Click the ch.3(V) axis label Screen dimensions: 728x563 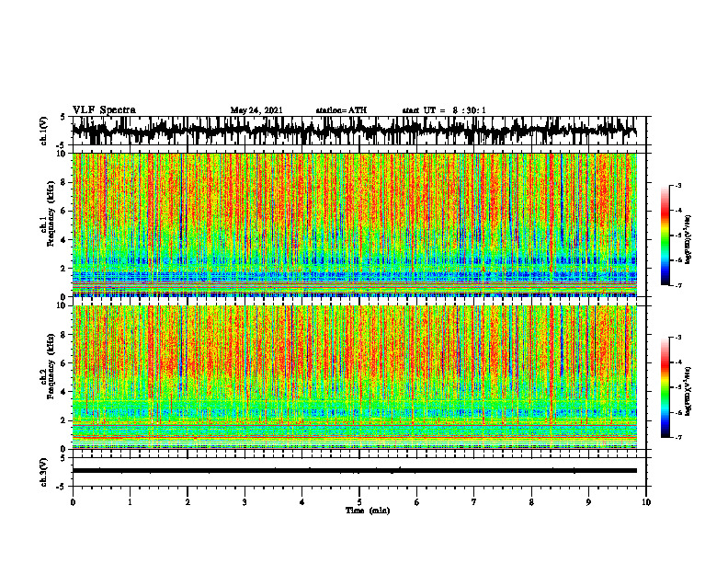coord(44,472)
